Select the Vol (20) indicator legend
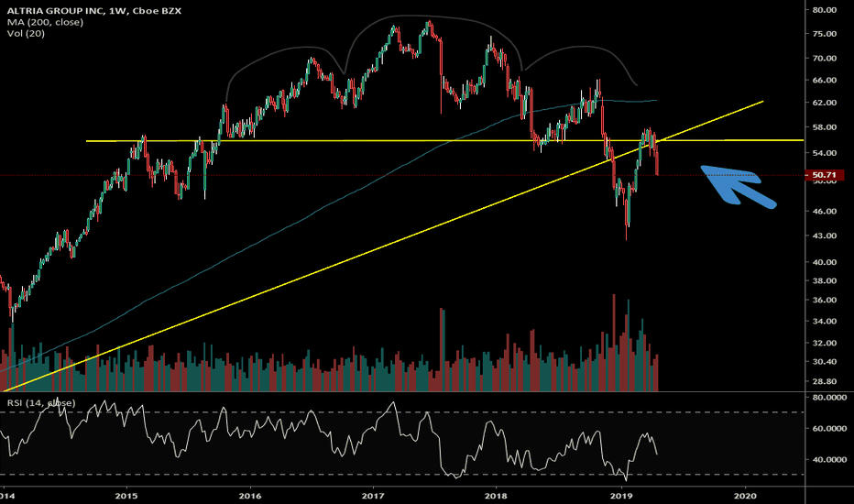 click(x=27, y=34)
